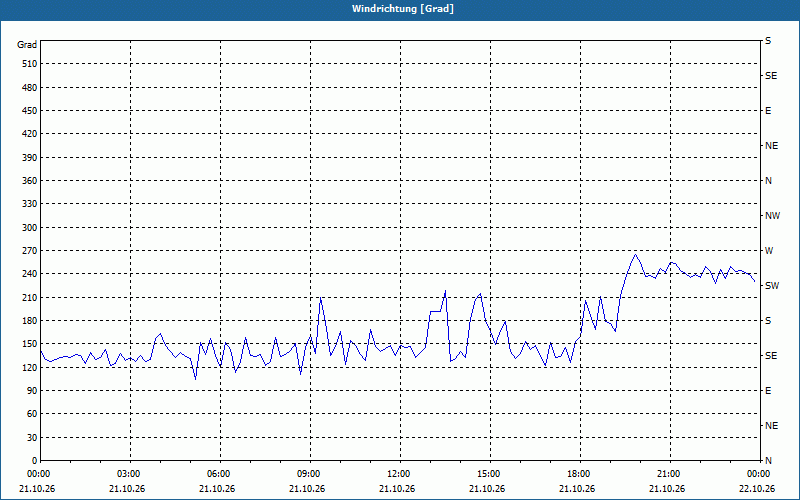Click the 22.10.26 date label
Image resolution: width=800 pixels, height=500 pixels.
point(758,489)
